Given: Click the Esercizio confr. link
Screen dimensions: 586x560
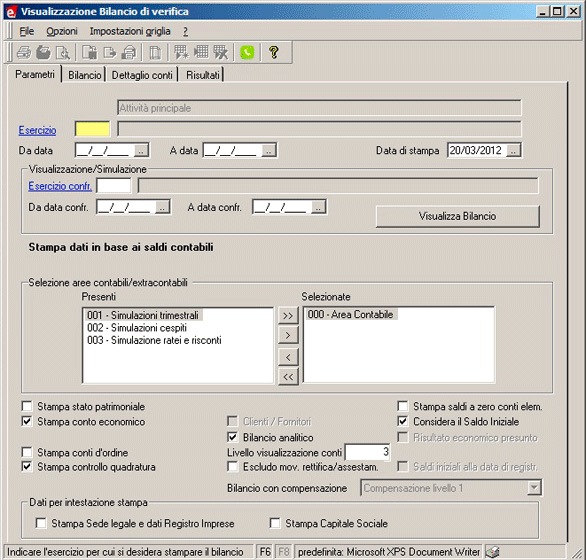Looking at the screenshot, I should click(60, 186).
